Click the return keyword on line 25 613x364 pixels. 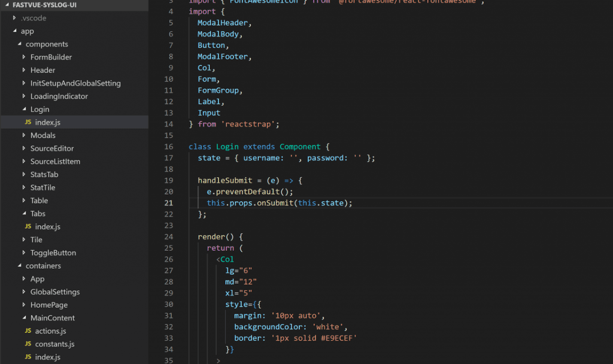point(220,248)
